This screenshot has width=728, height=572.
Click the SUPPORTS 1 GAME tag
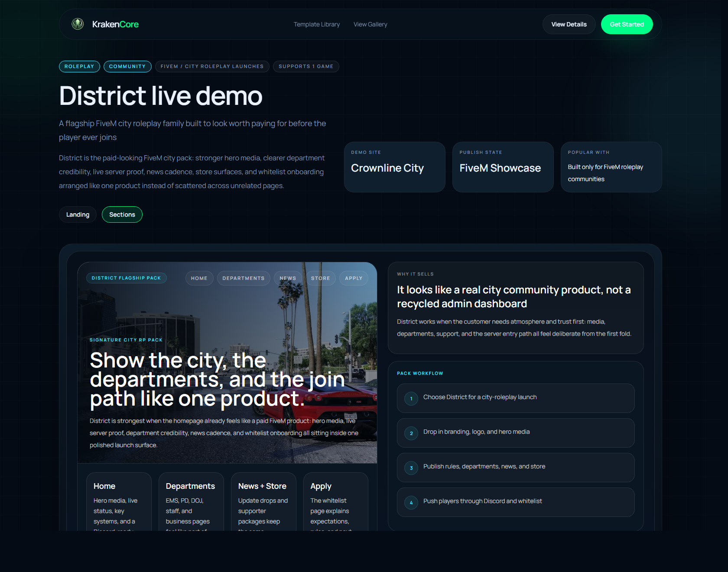(x=306, y=66)
